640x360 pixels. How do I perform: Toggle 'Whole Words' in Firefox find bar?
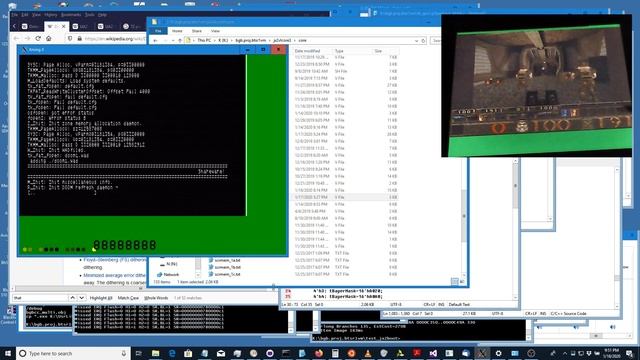(156, 298)
